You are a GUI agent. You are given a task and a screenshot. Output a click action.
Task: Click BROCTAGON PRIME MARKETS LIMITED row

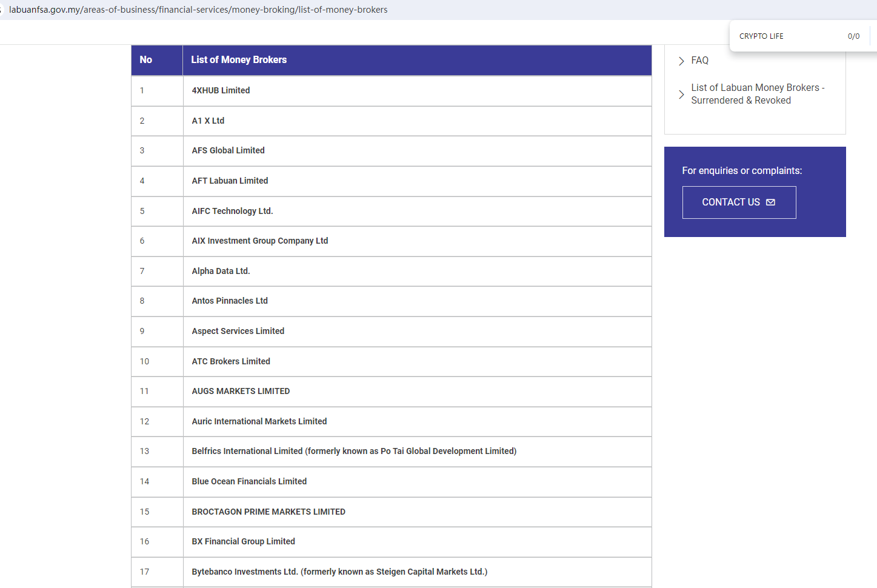pyautogui.click(x=392, y=512)
